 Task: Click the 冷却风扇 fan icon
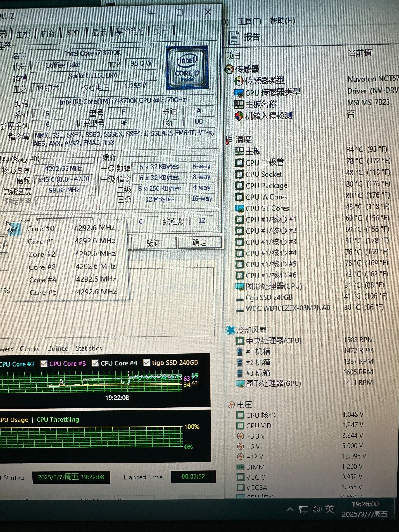pos(230,330)
